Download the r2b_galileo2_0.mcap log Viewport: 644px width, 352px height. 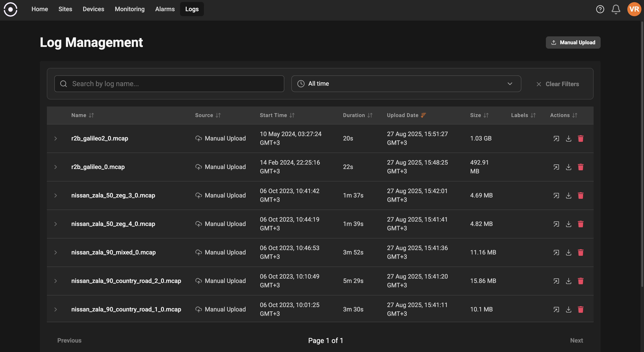coord(568,138)
